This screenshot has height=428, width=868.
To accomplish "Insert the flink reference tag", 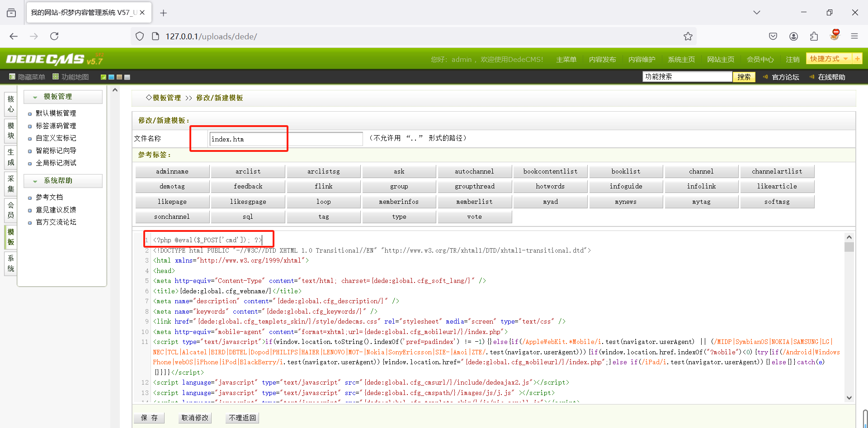I will coord(324,186).
